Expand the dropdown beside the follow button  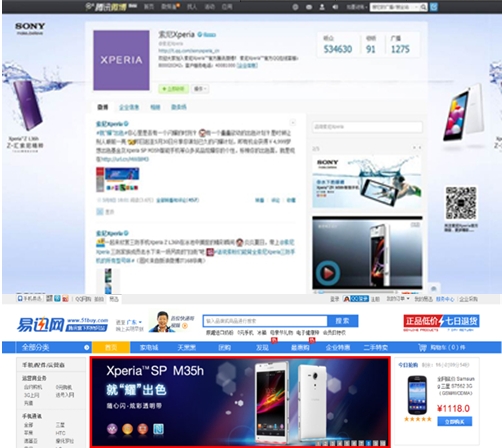point(200,89)
